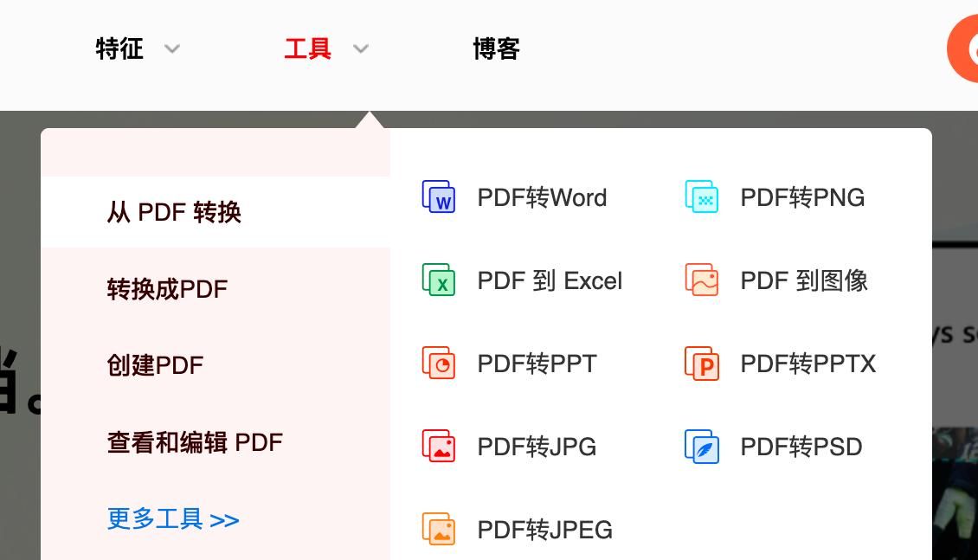Screen dimensions: 978x560
Task: Expand the 特征 dropdown menu
Action: (119, 49)
